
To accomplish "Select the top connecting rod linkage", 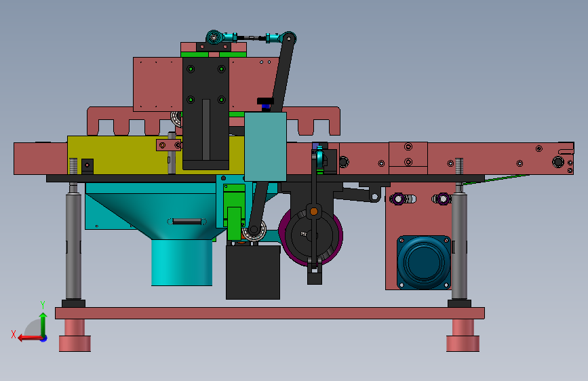I will (x=250, y=37).
